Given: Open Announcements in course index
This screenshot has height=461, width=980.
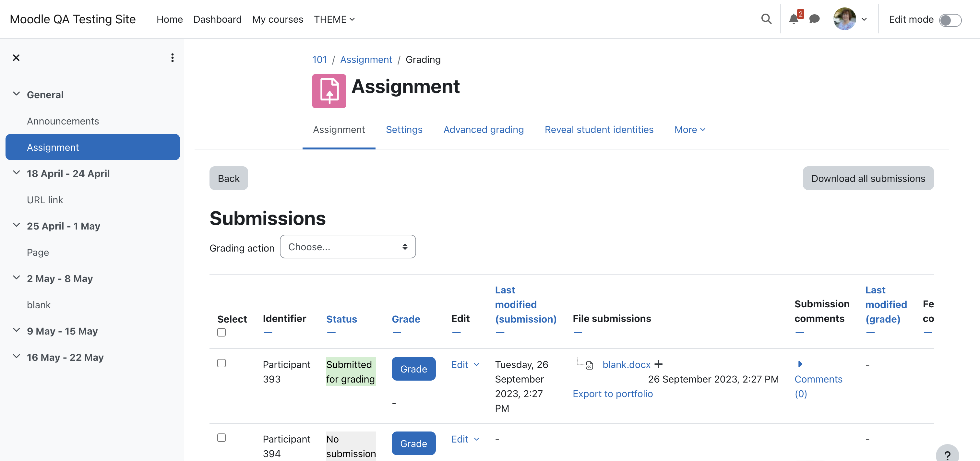Looking at the screenshot, I should [x=63, y=121].
